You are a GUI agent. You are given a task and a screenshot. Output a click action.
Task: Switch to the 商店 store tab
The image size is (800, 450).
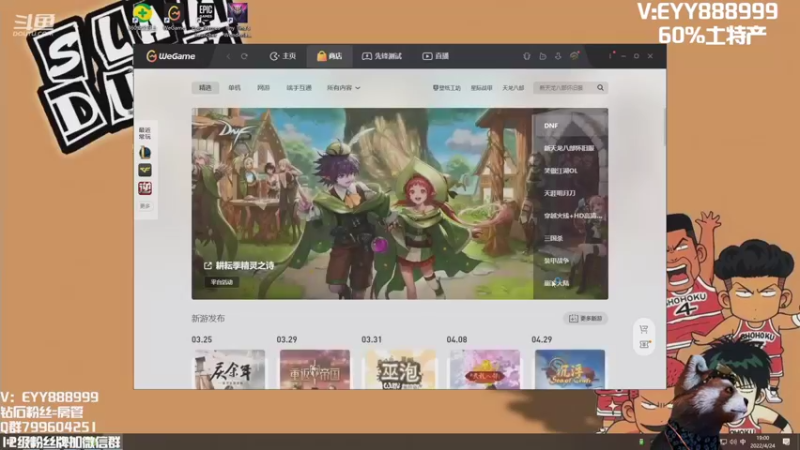click(x=330, y=56)
